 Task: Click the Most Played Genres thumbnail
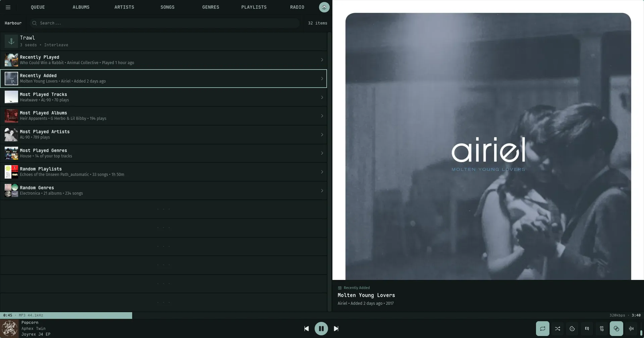11,153
